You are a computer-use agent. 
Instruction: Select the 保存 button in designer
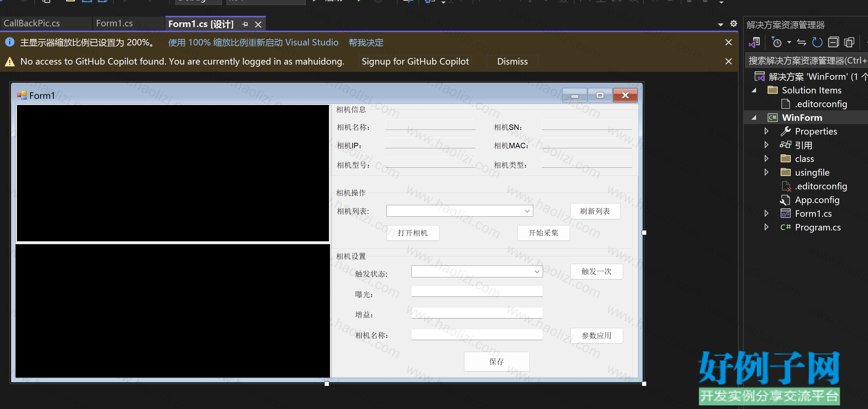(x=496, y=361)
